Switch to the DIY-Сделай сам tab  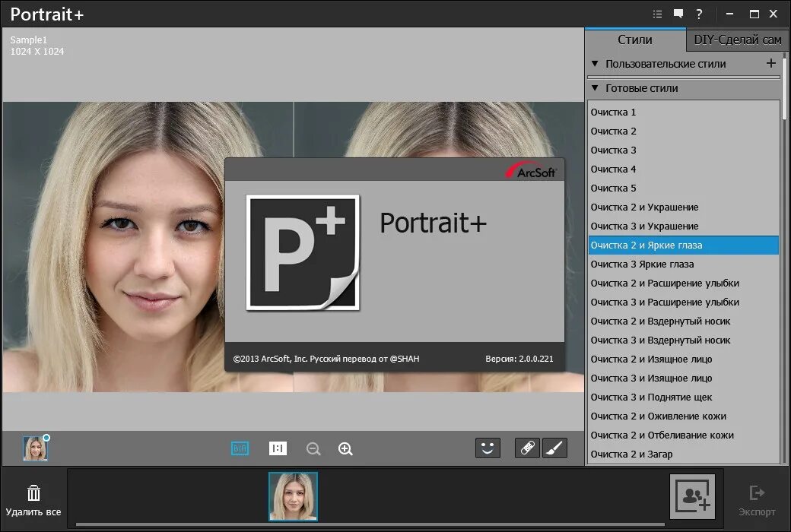[x=737, y=40]
